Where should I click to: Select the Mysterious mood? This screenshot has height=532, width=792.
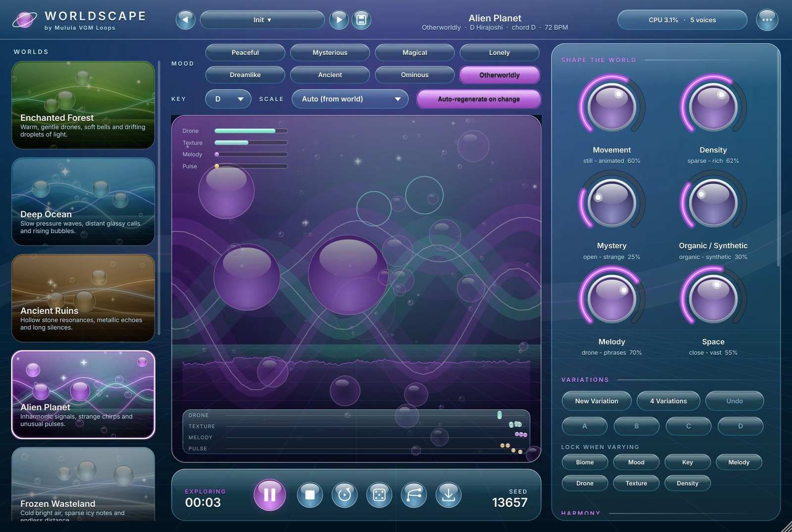pyautogui.click(x=330, y=52)
